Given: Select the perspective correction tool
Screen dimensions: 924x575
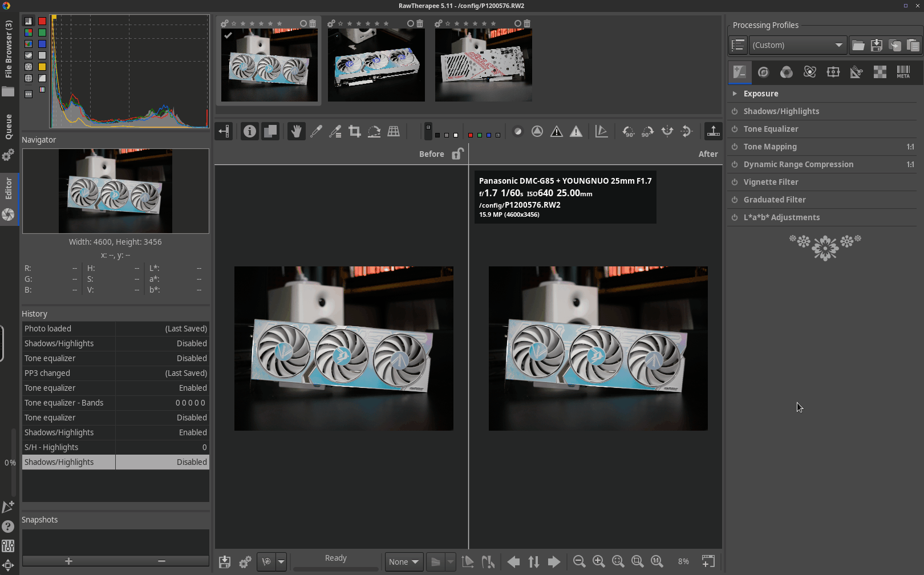Looking at the screenshot, I should click(394, 131).
